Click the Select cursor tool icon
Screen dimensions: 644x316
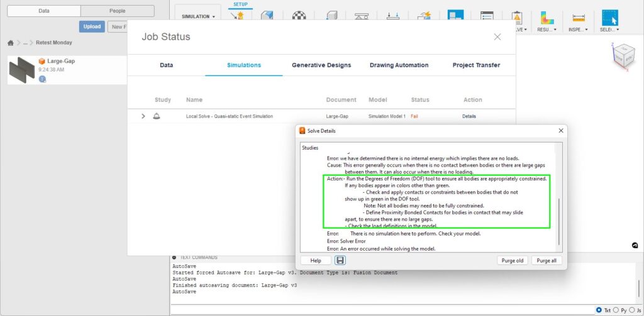tap(610, 18)
